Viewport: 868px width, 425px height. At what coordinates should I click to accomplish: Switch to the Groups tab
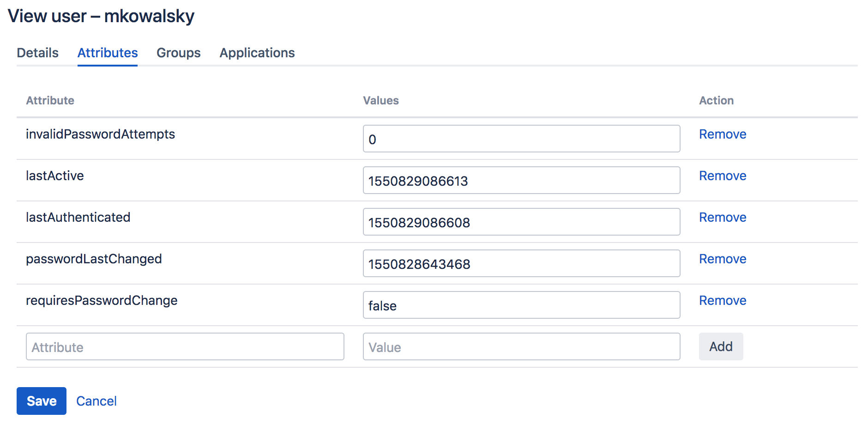pyautogui.click(x=178, y=53)
